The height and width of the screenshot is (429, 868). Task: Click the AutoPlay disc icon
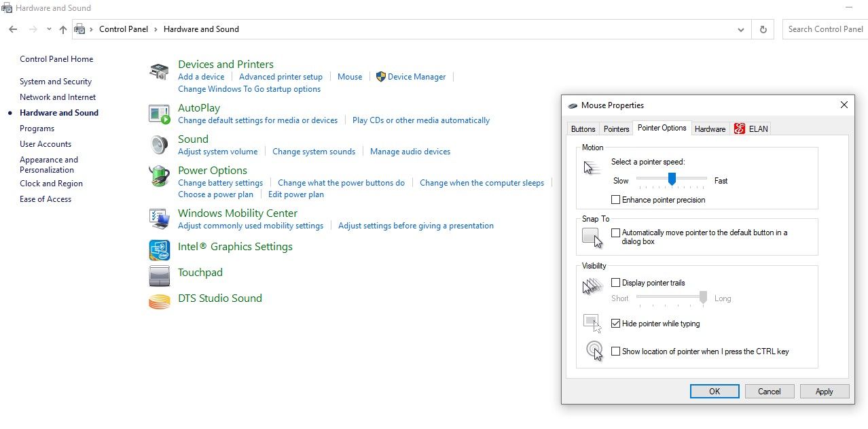[159, 115]
